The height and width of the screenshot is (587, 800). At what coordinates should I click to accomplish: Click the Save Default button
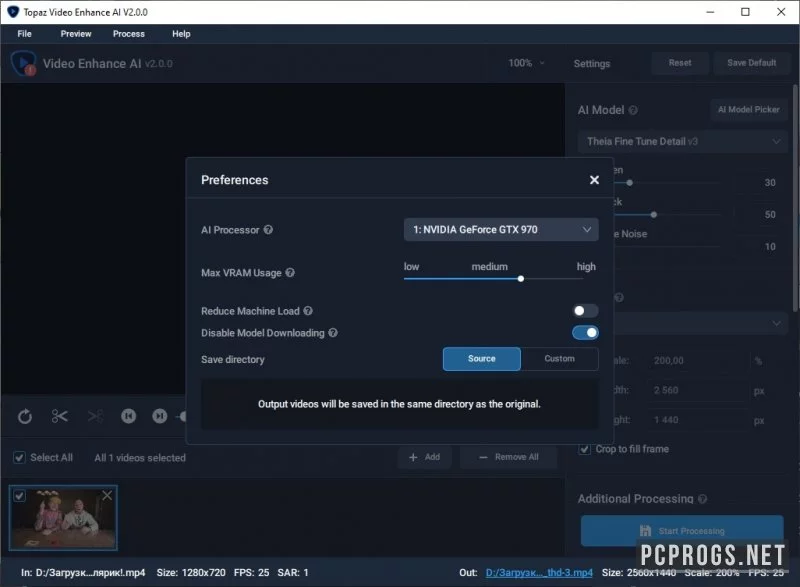coord(752,63)
